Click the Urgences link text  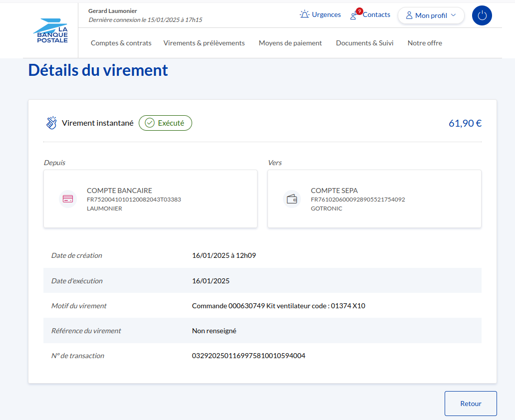(326, 14)
